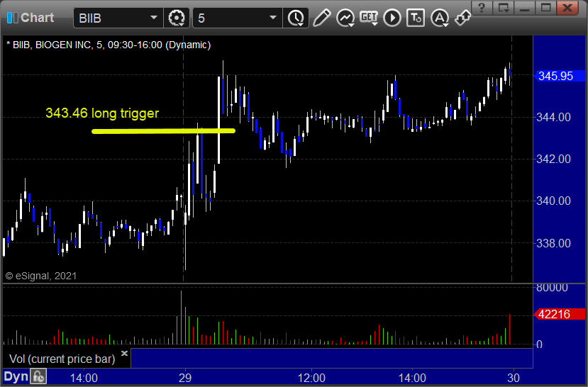Click the 80000 volume axis label
Image resolution: width=588 pixels, height=387 pixels.
tap(552, 288)
